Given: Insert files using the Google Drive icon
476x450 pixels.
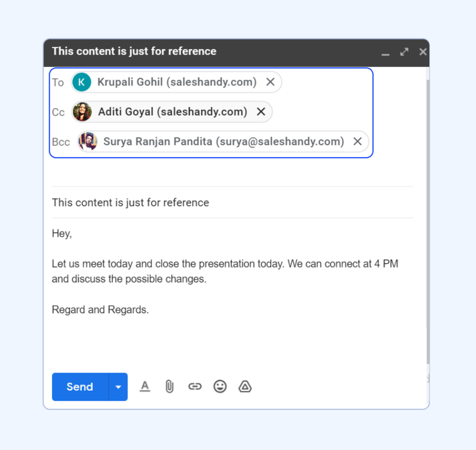Looking at the screenshot, I should (245, 386).
